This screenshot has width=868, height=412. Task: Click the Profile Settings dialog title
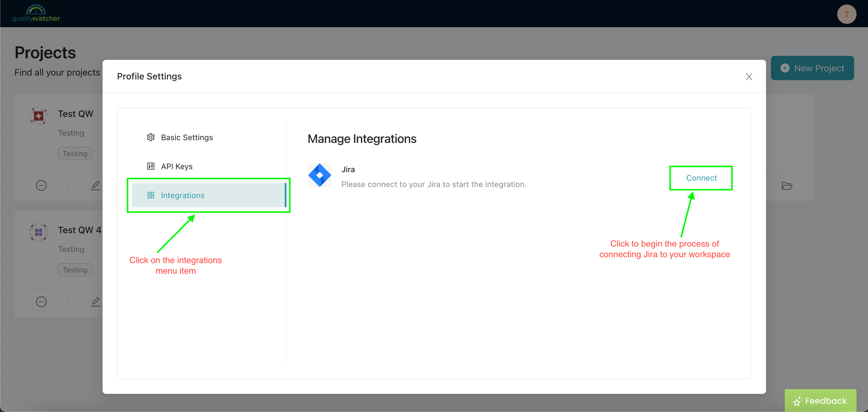149,76
